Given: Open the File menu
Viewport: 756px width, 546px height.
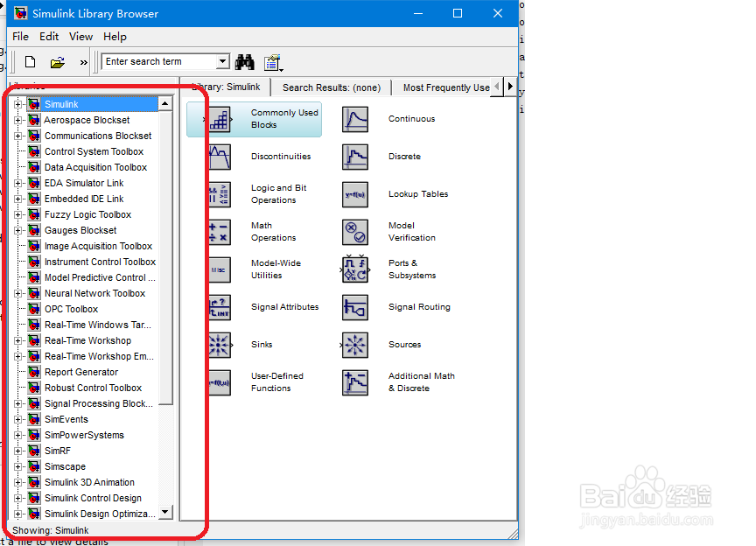Looking at the screenshot, I should pos(20,37).
